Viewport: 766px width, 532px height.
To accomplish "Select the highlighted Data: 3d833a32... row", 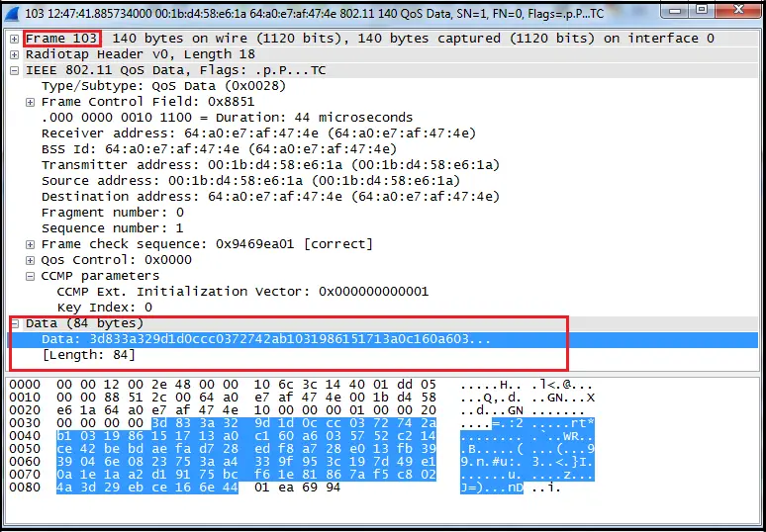I will [383, 339].
